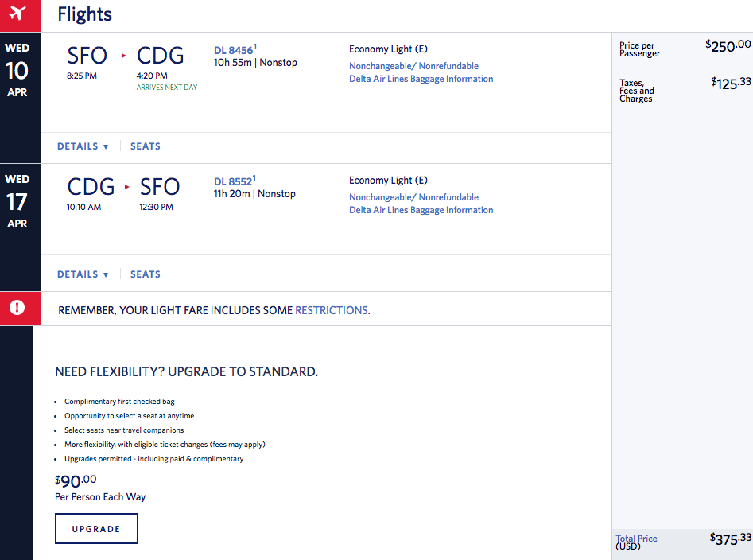Open Delta baggage information for SFO-CDG flight
This screenshot has width=753, height=560.
tap(421, 79)
